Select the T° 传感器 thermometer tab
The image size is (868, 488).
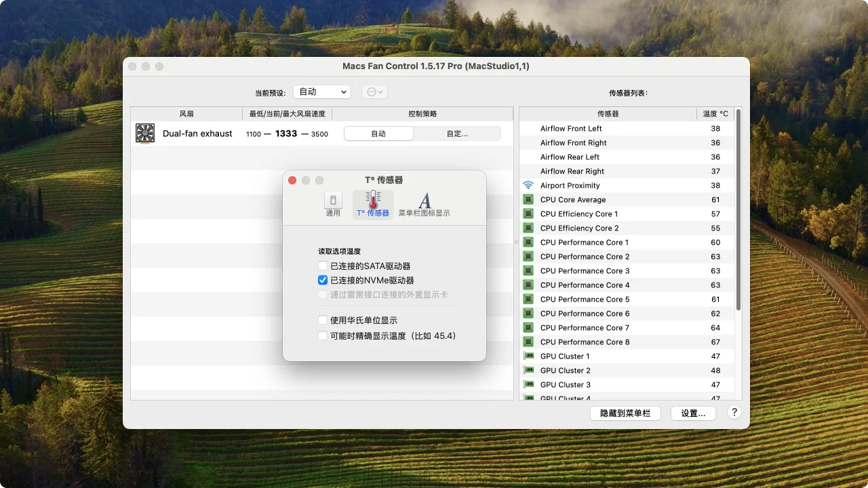tap(373, 204)
